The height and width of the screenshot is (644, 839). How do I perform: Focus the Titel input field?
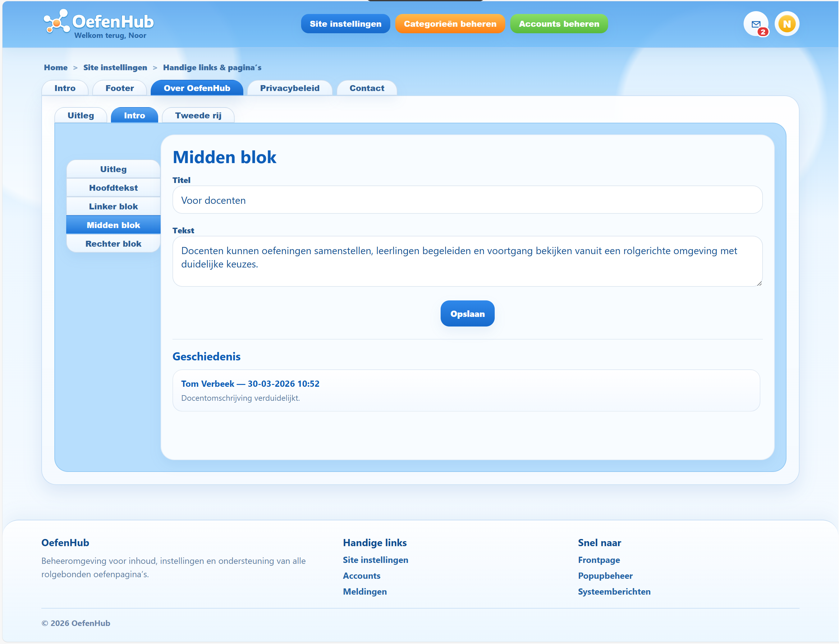tap(467, 200)
